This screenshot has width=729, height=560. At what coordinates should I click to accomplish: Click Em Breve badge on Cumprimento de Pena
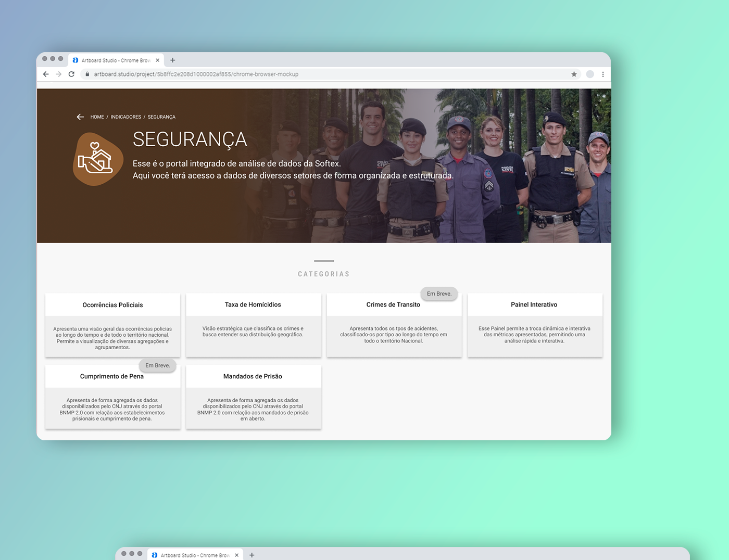[x=158, y=365]
